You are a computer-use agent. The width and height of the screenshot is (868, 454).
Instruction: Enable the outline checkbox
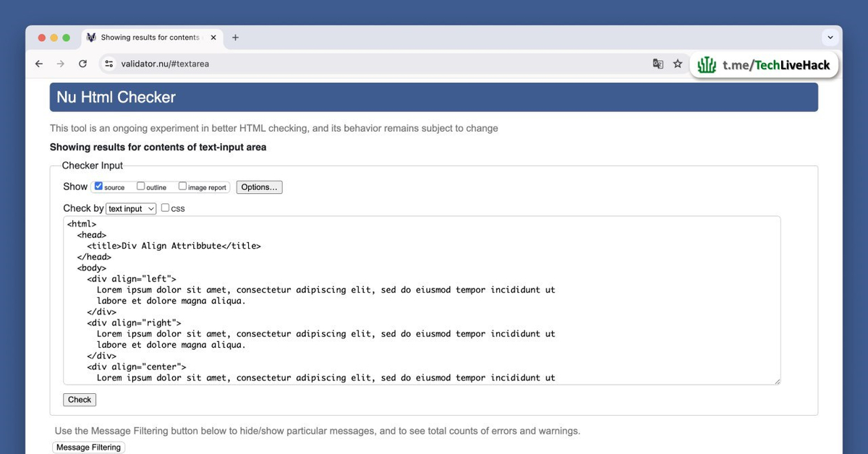(x=141, y=187)
